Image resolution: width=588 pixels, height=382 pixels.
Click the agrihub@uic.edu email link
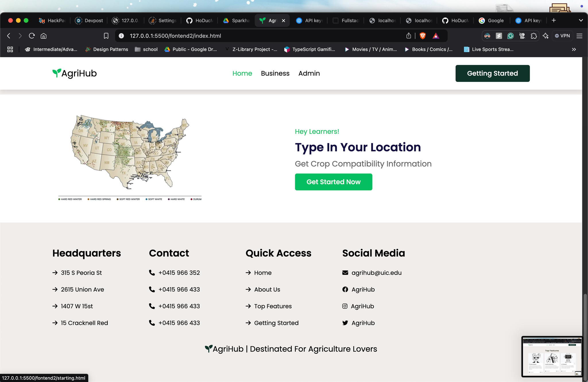click(376, 273)
